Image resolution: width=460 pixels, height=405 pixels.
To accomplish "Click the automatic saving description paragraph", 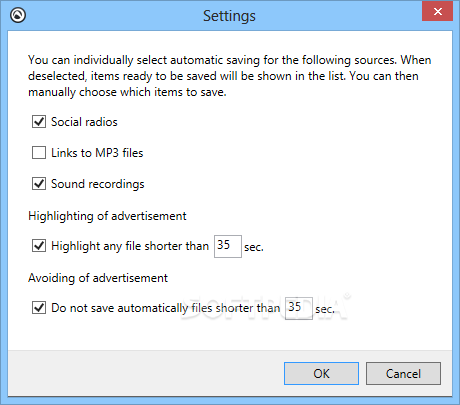I will click(x=230, y=76).
